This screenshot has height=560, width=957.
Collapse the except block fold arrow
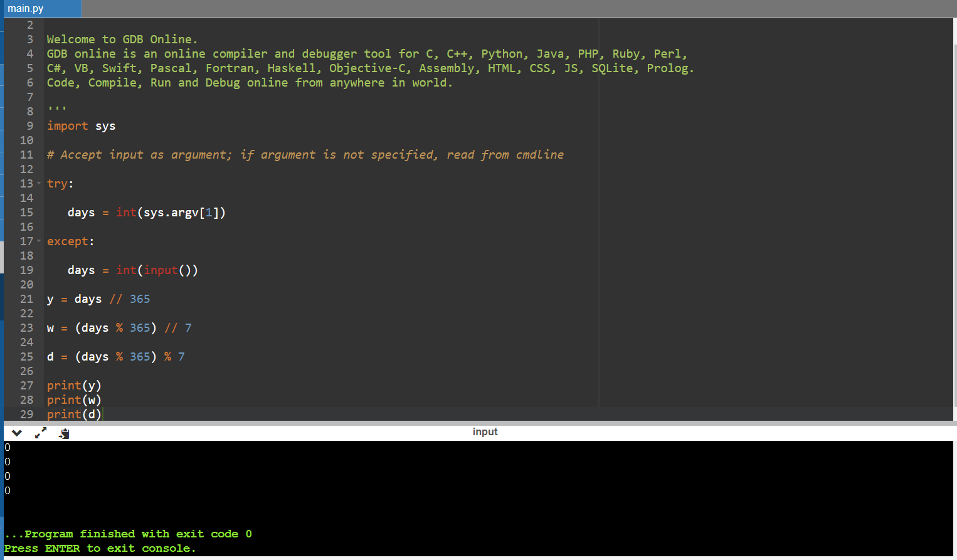tap(39, 241)
